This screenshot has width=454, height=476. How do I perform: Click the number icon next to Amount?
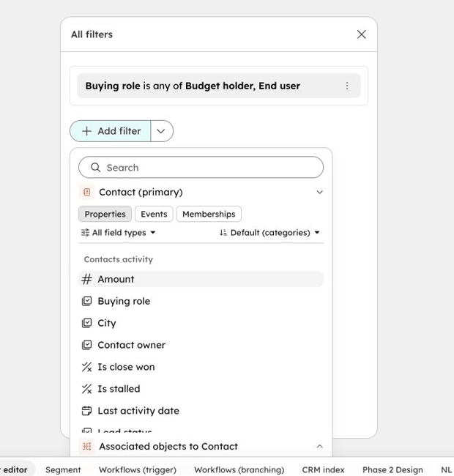pos(87,279)
